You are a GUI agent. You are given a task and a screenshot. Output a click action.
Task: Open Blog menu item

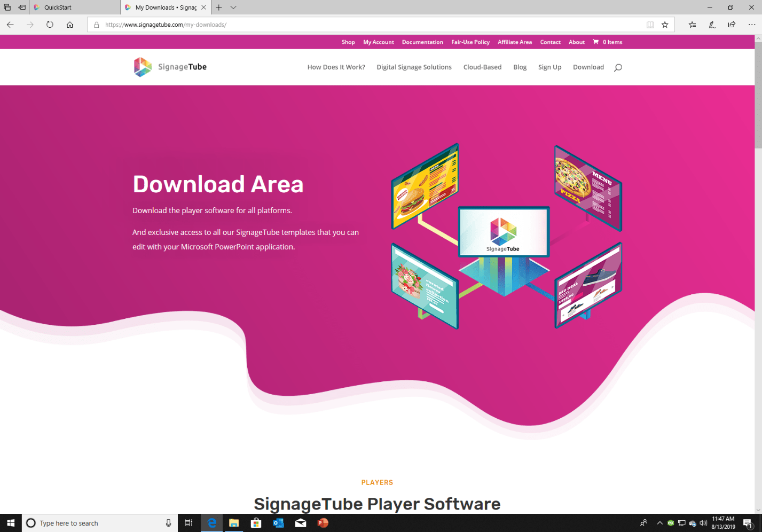tap(520, 67)
